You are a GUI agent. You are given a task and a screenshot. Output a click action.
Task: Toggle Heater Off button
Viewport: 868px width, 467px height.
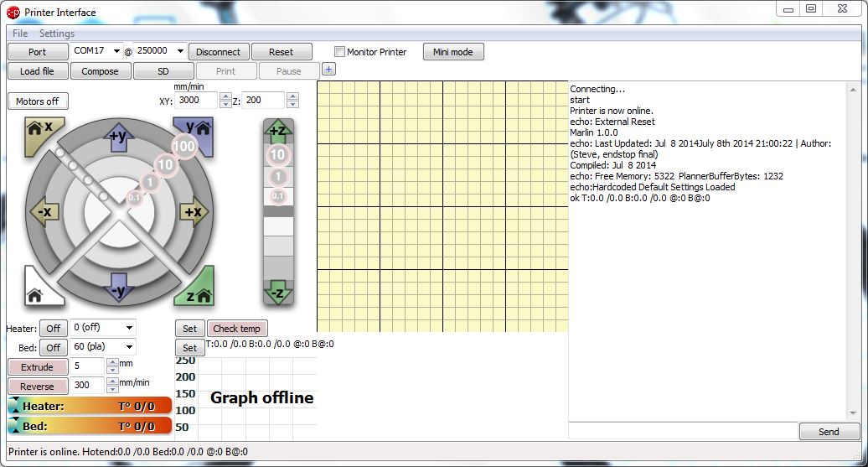coord(53,329)
